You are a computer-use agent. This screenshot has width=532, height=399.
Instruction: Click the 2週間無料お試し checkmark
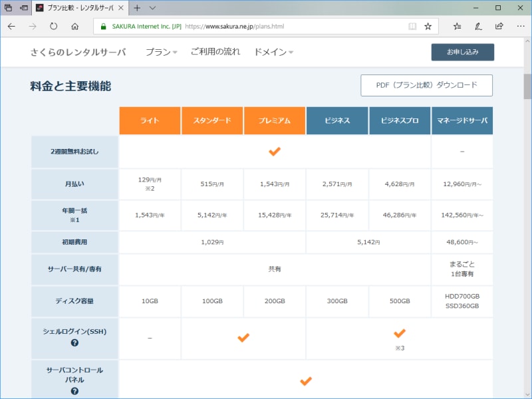point(275,152)
